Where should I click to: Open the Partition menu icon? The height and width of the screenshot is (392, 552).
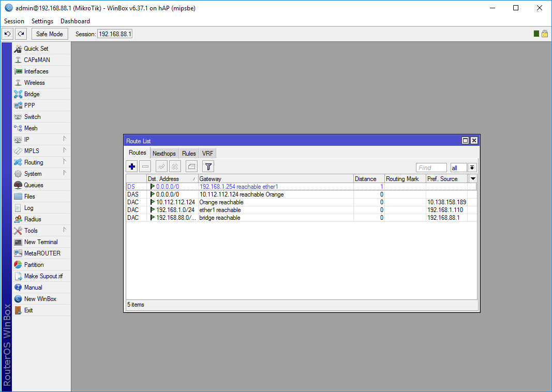point(18,265)
